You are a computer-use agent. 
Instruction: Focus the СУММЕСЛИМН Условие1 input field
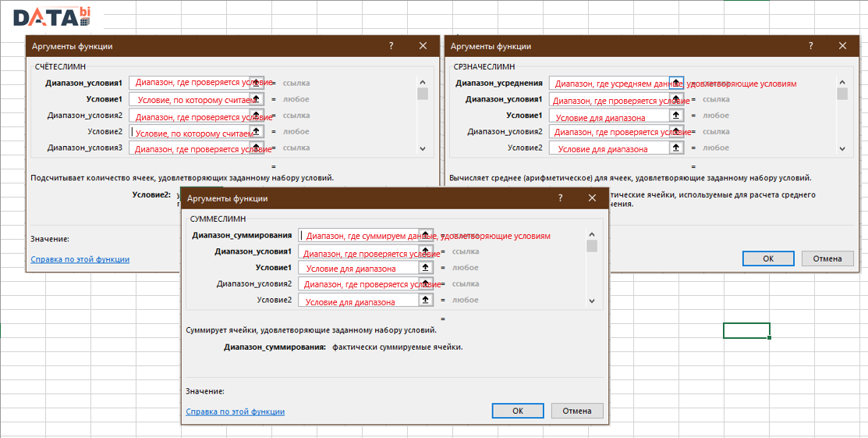(358, 267)
